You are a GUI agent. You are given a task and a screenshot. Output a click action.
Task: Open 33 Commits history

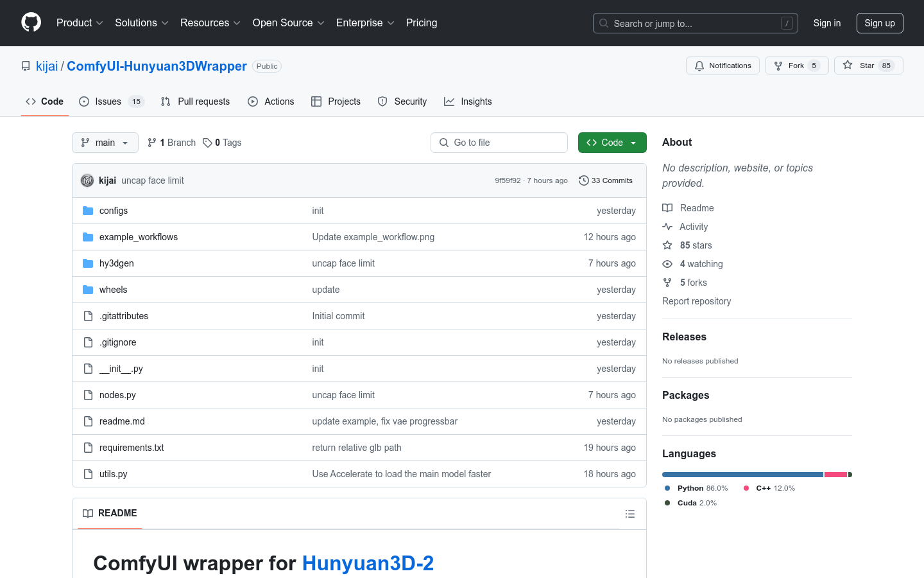[x=606, y=180]
